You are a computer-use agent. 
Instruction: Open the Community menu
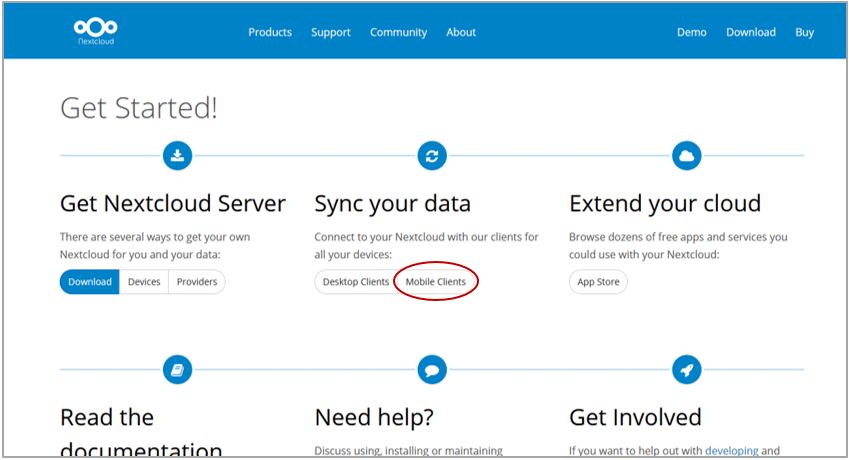click(399, 32)
